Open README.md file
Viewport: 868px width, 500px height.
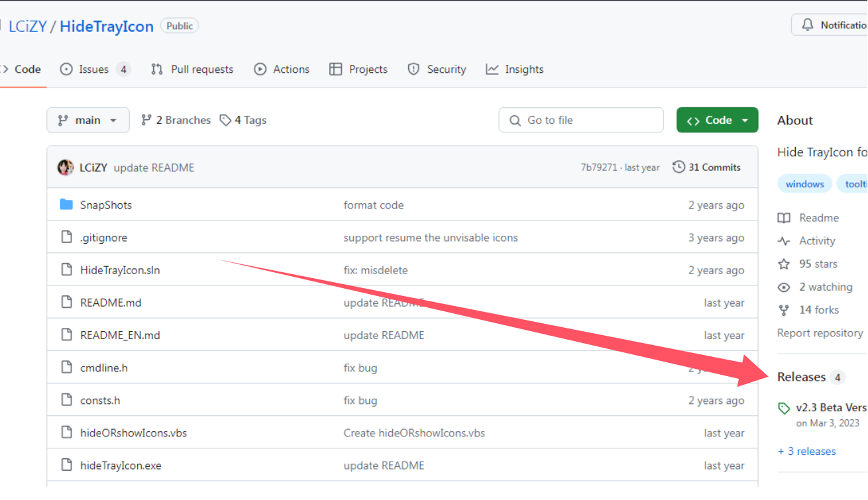(111, 302)
